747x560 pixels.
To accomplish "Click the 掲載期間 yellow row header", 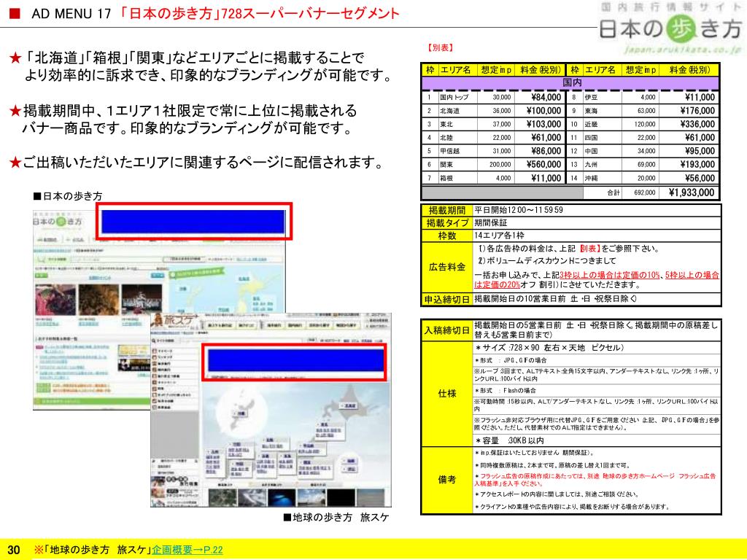I will point(447,210).
